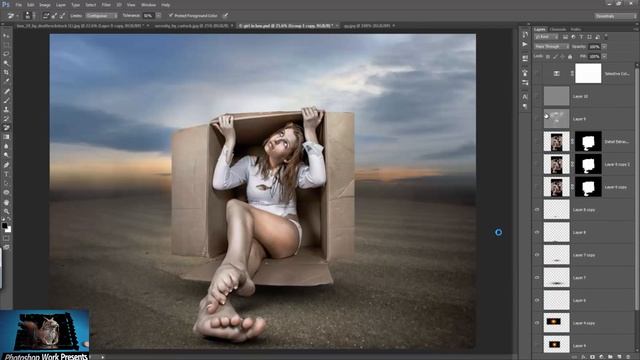
Task: Open the File menu
Action: [x=19, y=5]
